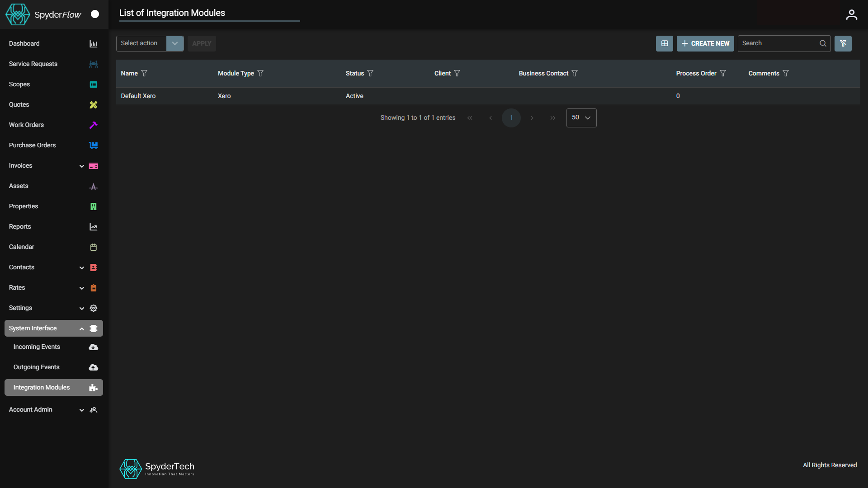
Task: Select Outgoing Events in the sidebar
Action: pyautogui.click(x=37, y=367)
